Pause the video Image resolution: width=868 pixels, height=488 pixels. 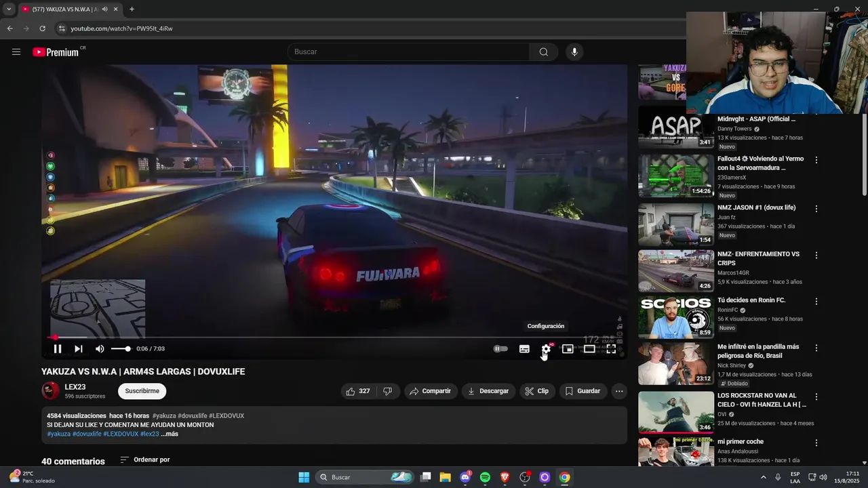point(58,349)
